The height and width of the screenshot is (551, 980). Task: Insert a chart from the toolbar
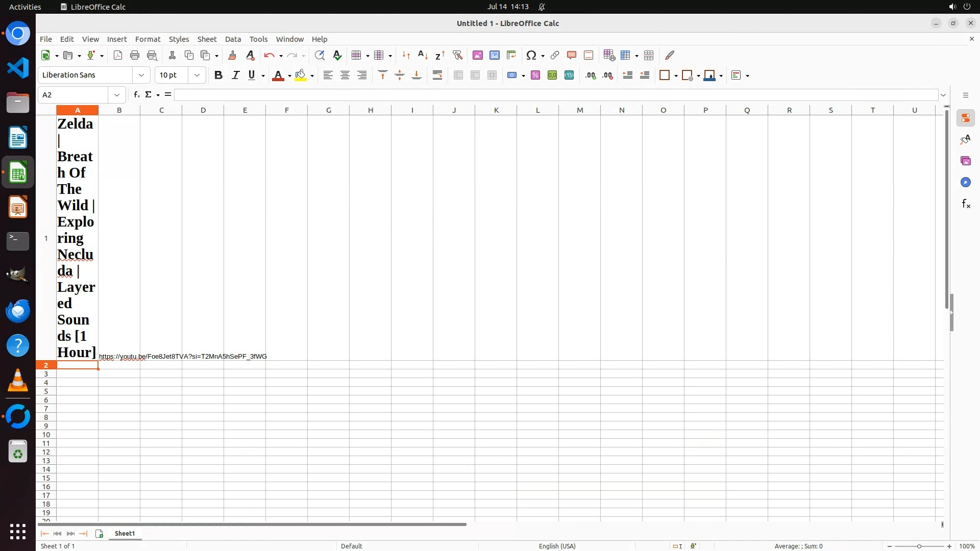494,55
